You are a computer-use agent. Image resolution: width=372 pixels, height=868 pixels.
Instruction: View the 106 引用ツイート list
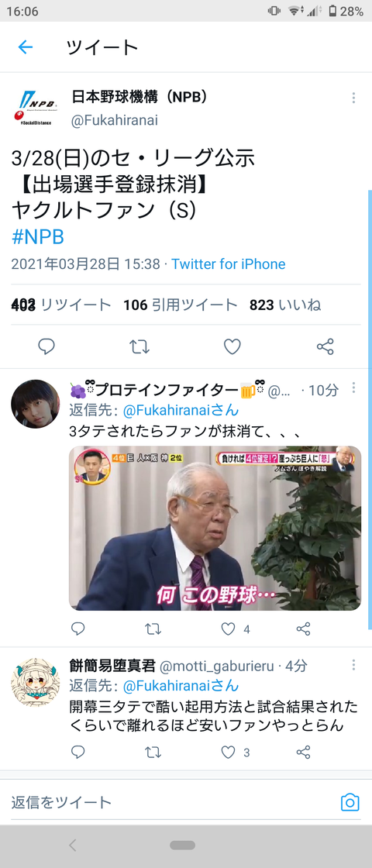click(181, 305)
